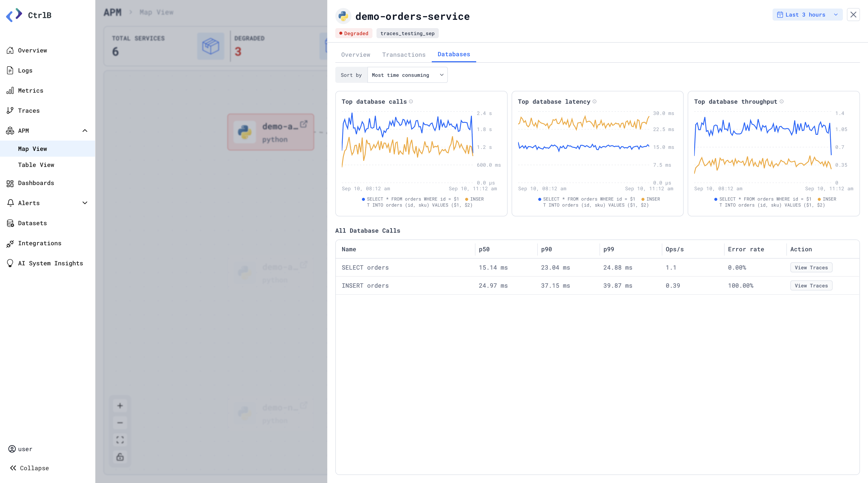
Task: Click info icon next to Top database throughput
Action: [781, 101]
